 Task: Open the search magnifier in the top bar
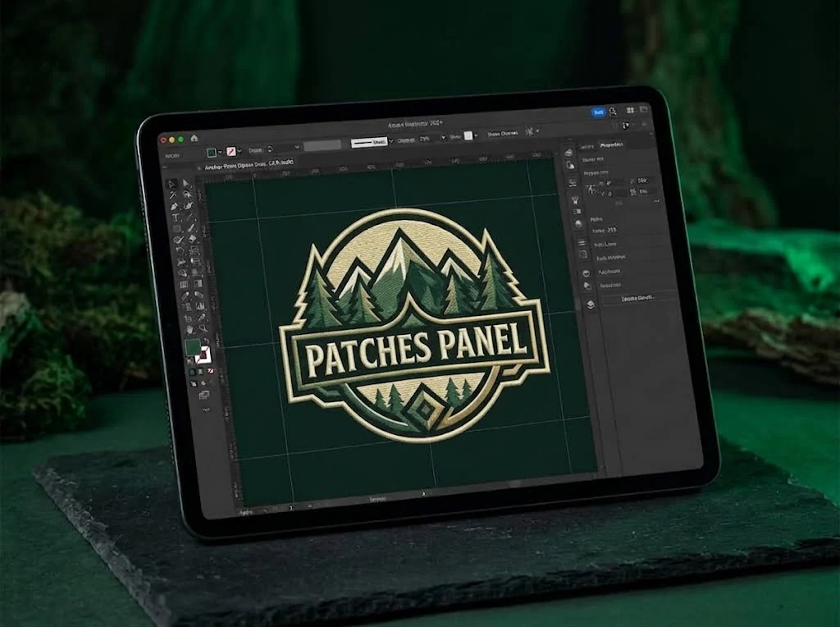[x=613, y=112]
